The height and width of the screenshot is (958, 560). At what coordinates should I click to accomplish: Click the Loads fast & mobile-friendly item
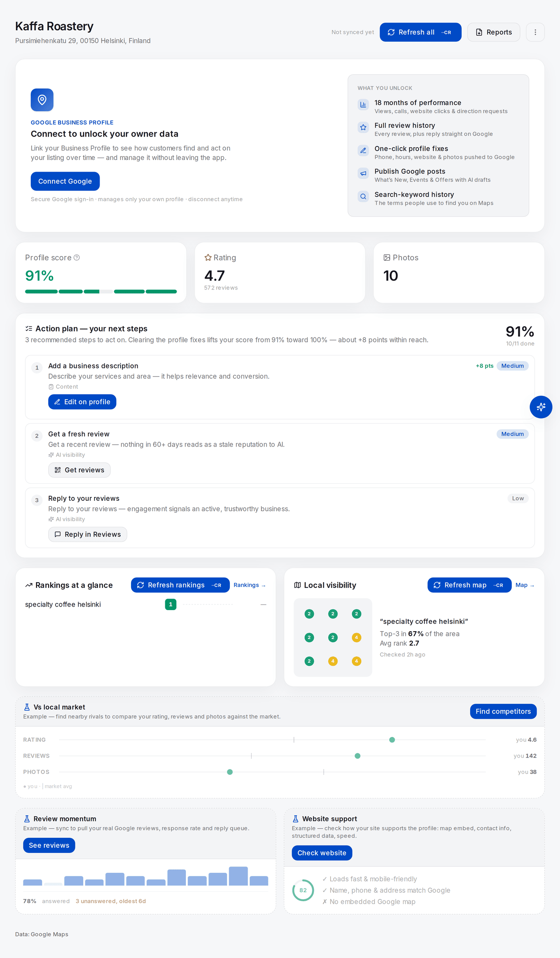(369, 879)
